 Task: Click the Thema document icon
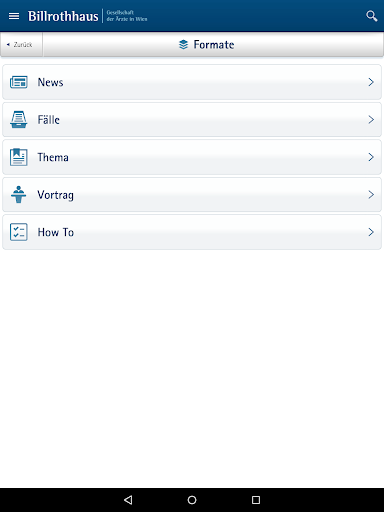point(19,157)
